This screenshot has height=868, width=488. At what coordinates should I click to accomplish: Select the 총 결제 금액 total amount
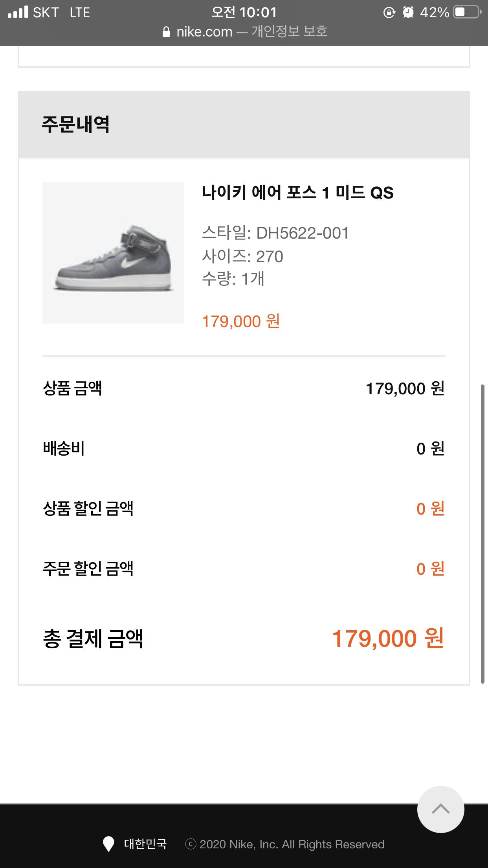tap(388, 638)
